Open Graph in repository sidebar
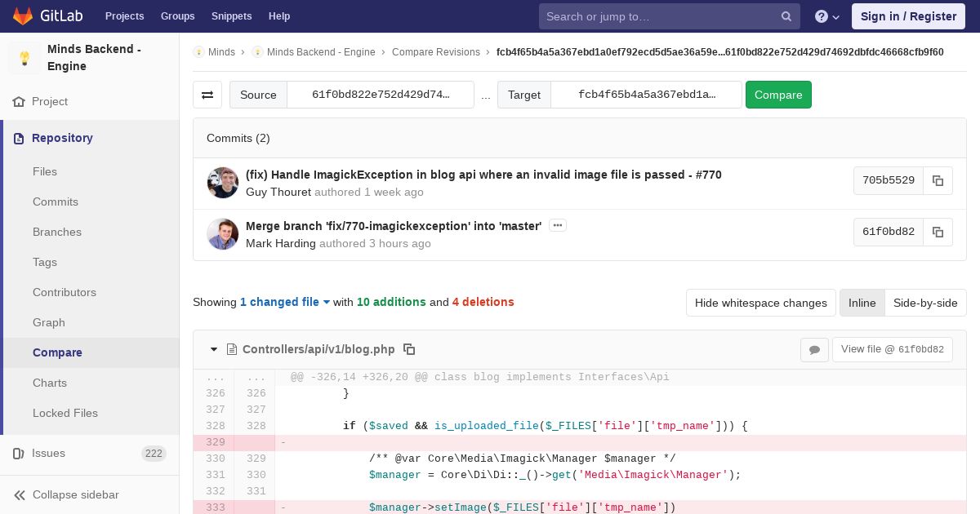Viewport: 980px width, 514px height. 49,323
